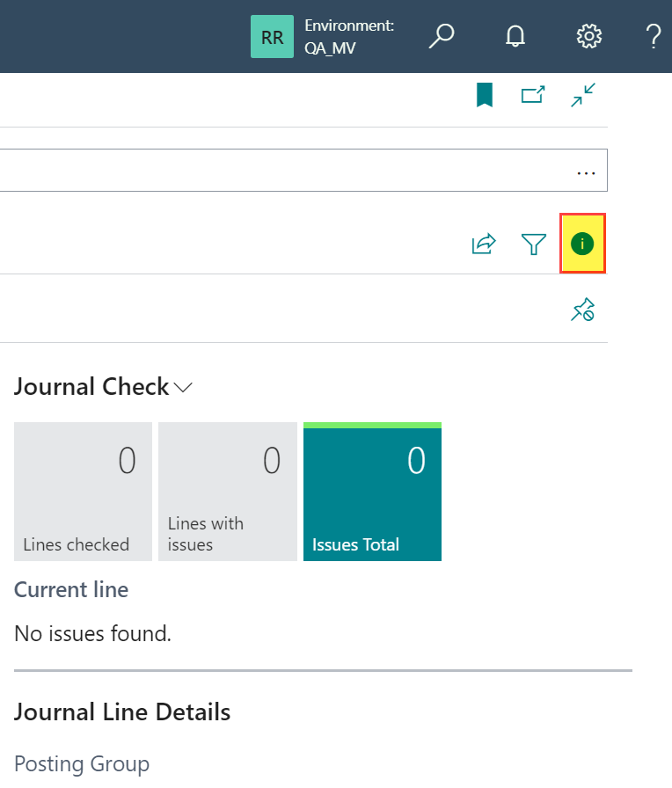
Task: Click the RR user avatar menu
Action: (x=272, y=36)
